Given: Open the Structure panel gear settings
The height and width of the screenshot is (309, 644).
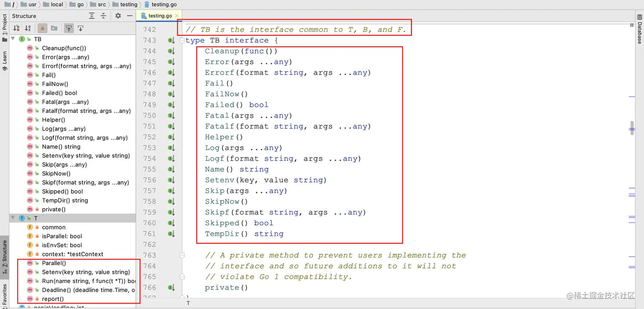Looking at the screenshot, I should point(118,16).
